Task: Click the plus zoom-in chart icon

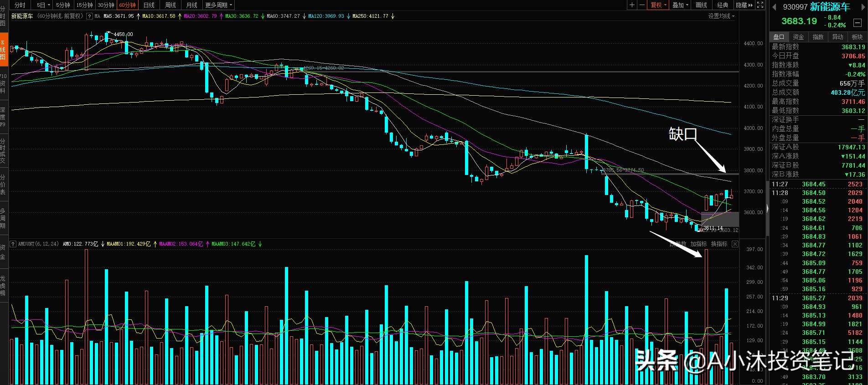Action: click(x=632, y=5)
